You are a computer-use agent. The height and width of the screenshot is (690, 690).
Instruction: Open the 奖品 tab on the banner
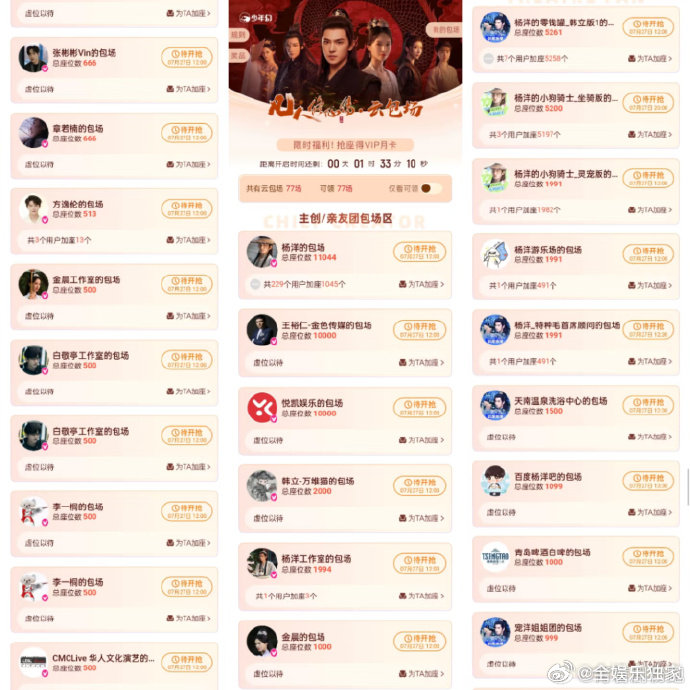pyautogui.click(x=239, y=55)
